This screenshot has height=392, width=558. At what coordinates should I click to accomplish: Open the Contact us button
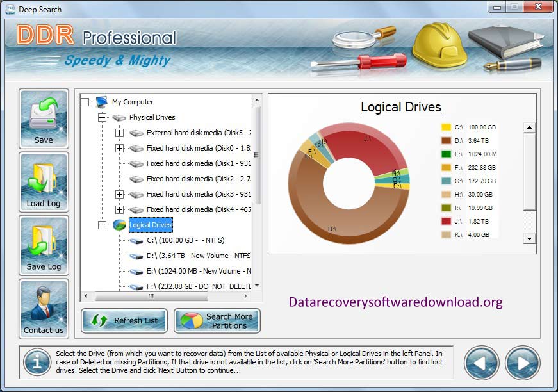pos(44,309)
